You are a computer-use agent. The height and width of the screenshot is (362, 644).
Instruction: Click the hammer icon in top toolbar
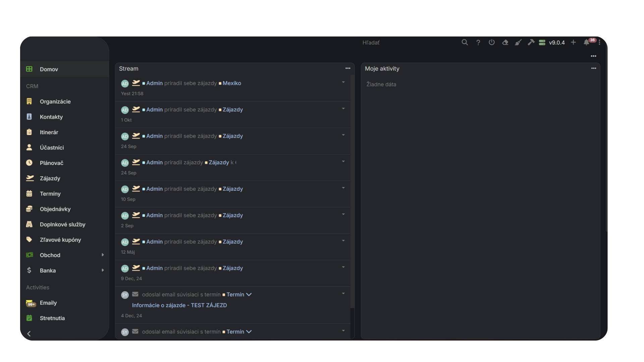pos(531,43)
